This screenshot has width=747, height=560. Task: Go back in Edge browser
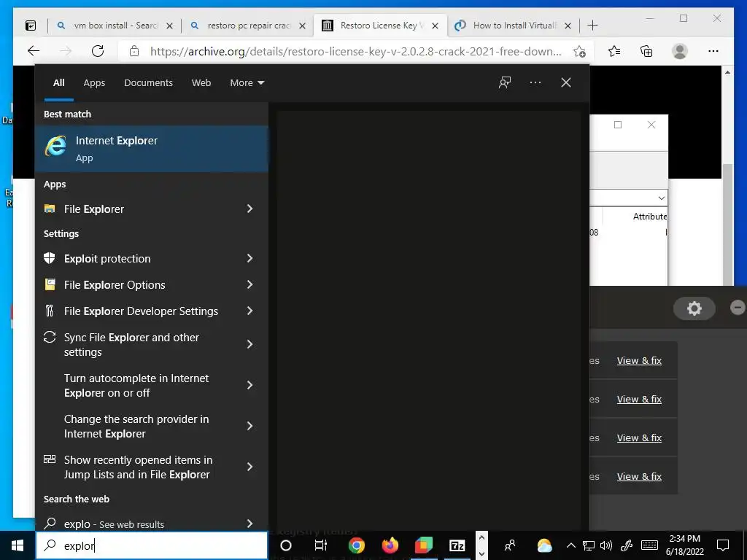coord(34,51)
